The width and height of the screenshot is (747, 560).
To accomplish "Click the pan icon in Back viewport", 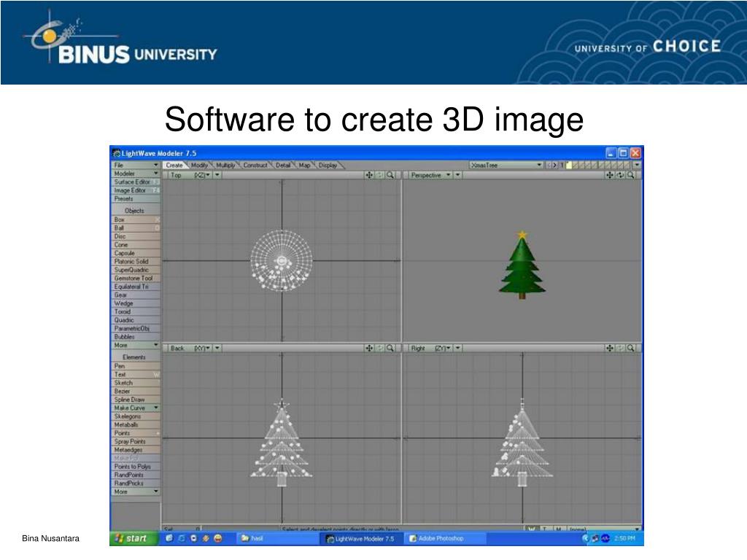I will 368,348.
